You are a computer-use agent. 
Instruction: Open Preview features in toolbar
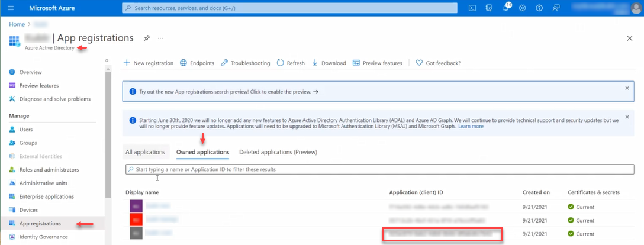[377, 63]
